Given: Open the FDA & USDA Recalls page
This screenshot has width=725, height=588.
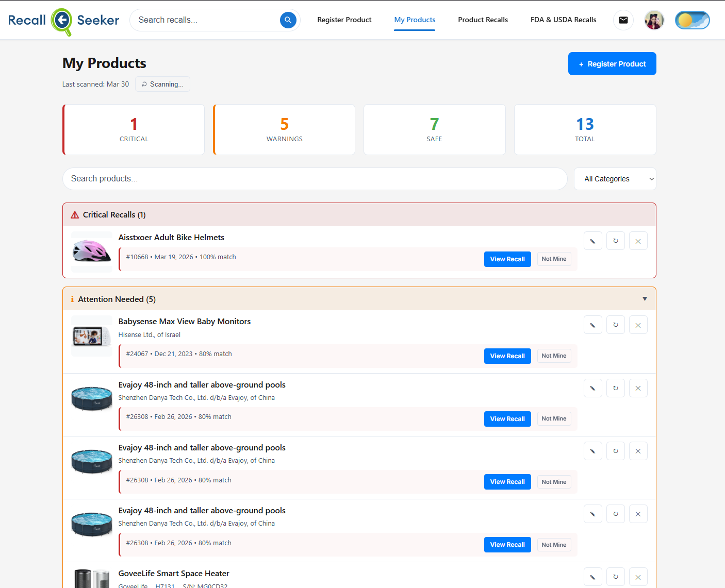Looking at the screenshot, I should tap(563, 20).
